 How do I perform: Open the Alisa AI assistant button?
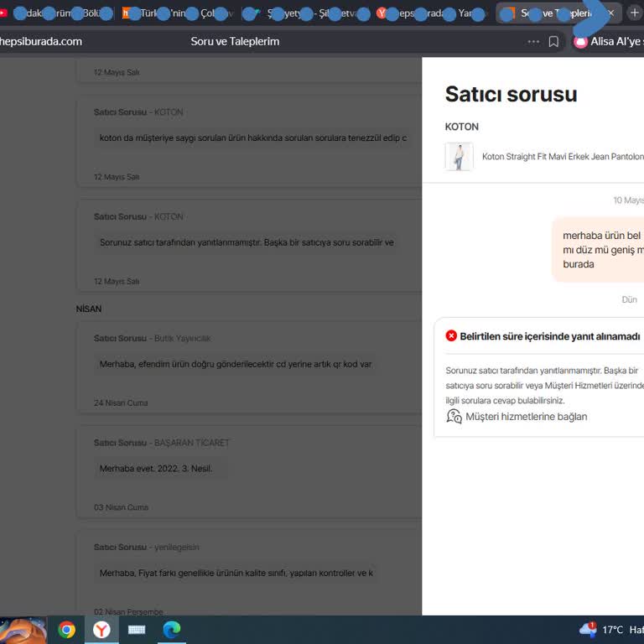click(x=608, y=41)
